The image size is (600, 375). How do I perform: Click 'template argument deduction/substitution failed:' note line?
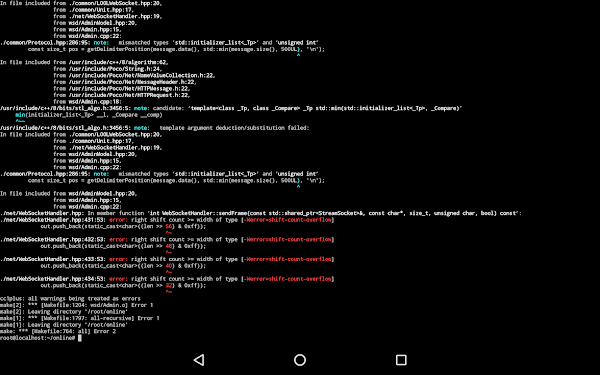[x=154, y=128]
